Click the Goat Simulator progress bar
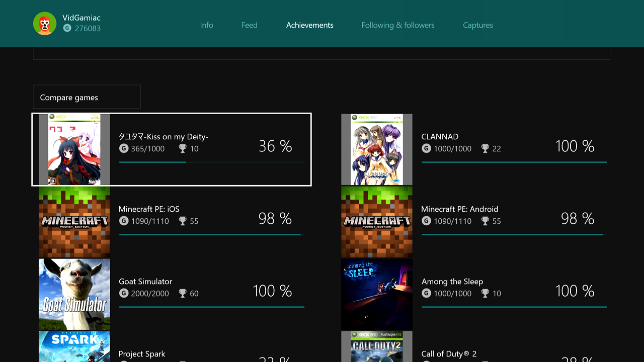 [x=212, y=307]
